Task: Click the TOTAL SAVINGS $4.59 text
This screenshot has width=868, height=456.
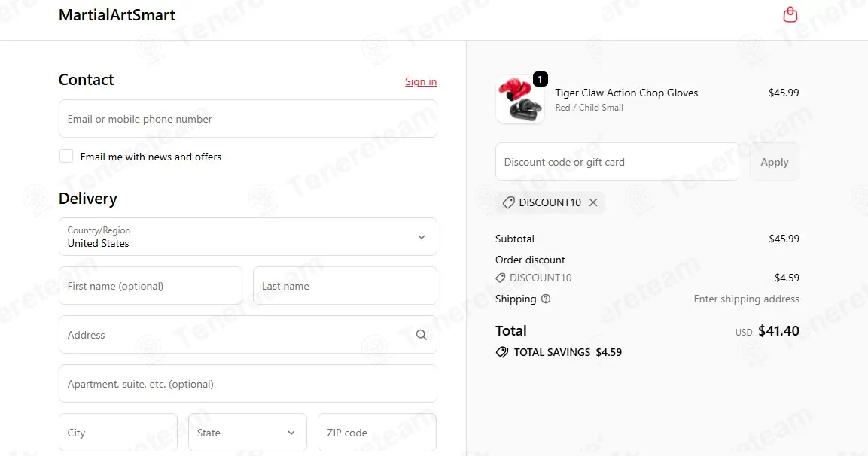Action: click(568, 352)
